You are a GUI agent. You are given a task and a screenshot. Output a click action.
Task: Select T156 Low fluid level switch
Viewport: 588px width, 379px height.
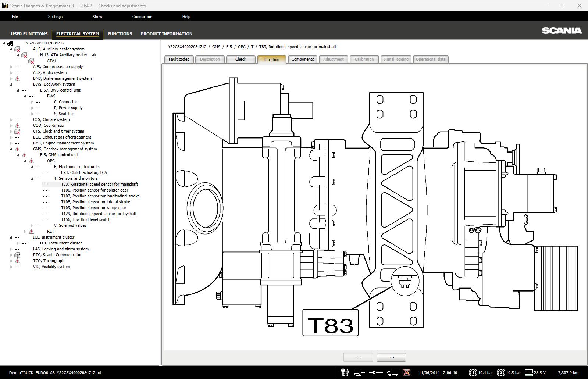click(x=86, y=220)
